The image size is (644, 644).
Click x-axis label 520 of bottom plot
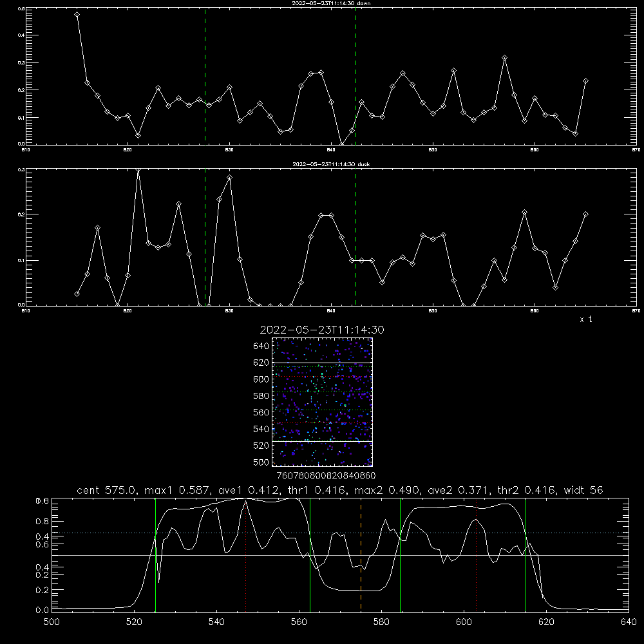click(x=135, y=622)
